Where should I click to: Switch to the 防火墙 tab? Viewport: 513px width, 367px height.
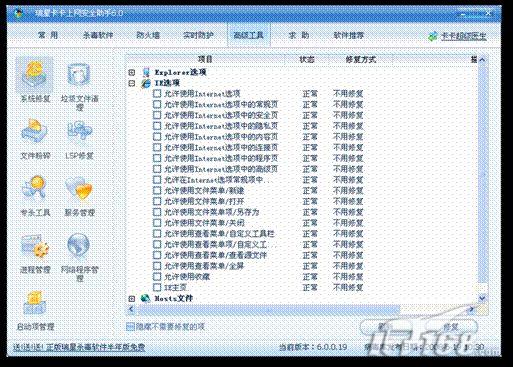tap(148, 35)
